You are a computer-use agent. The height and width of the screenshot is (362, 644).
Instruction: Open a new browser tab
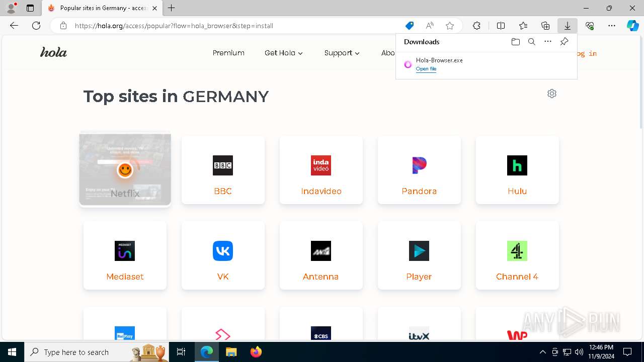tap(172, 8)
